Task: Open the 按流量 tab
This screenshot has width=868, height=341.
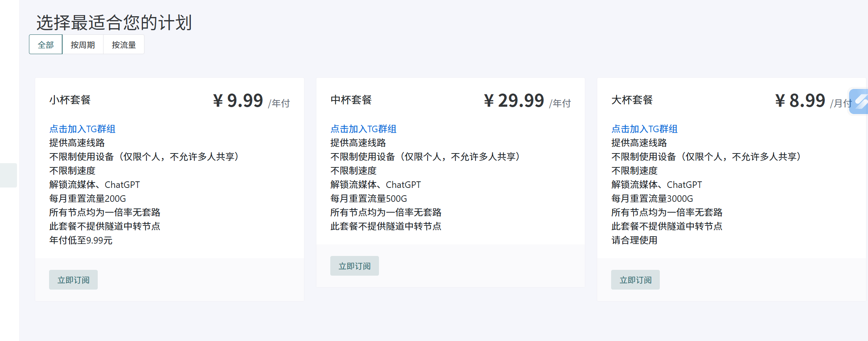Action: [124, 45]
